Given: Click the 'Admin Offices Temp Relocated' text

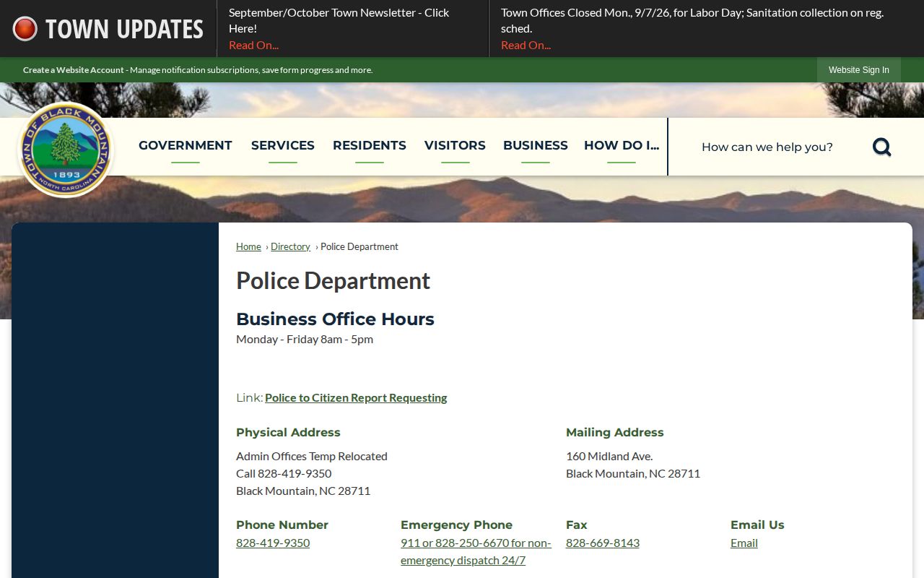Looking at the screenshot, I should click(312, 456).
